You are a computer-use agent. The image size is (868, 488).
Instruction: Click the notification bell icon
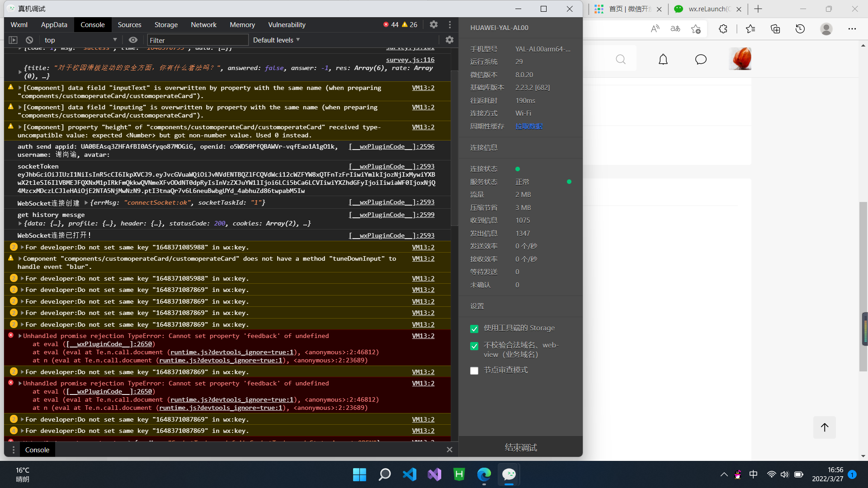click(x=663, y=60)
